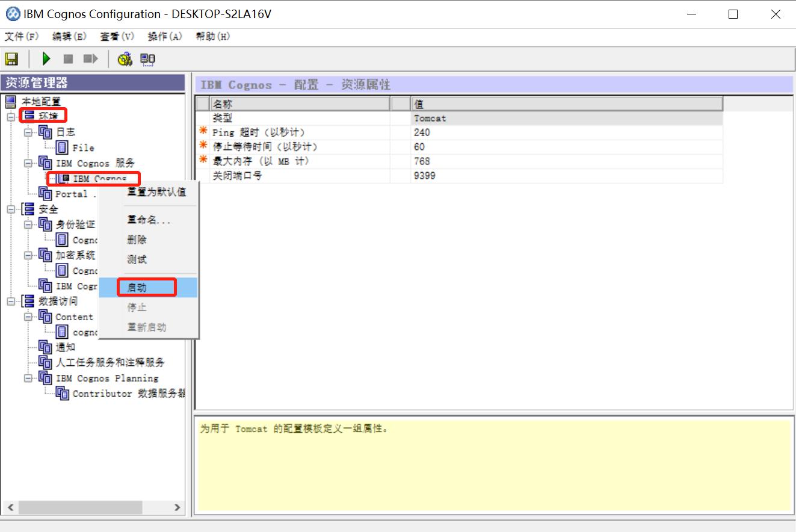
Task: Open the 文件(F) menu
Action: (x=22, y=37)
